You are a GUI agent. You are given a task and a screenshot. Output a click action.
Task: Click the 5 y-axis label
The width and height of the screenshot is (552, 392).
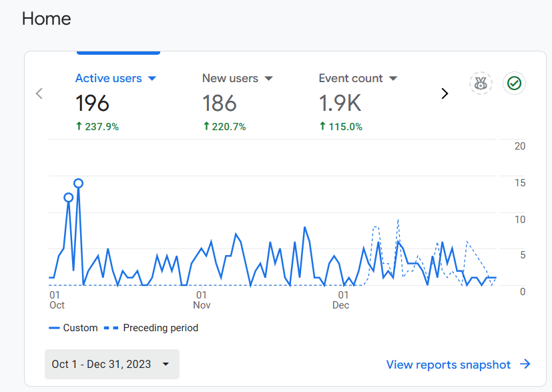523,254
